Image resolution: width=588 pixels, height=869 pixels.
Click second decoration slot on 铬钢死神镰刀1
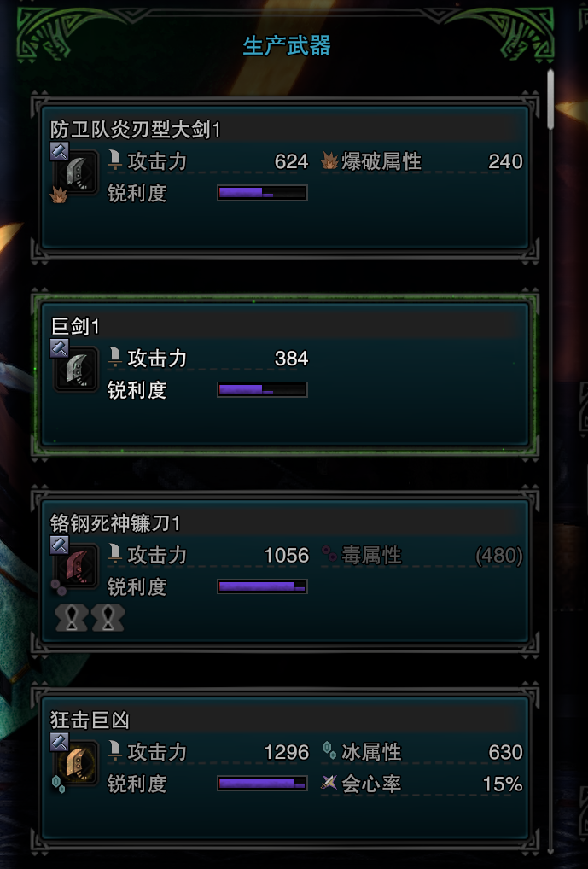click(x=108, y=618)
